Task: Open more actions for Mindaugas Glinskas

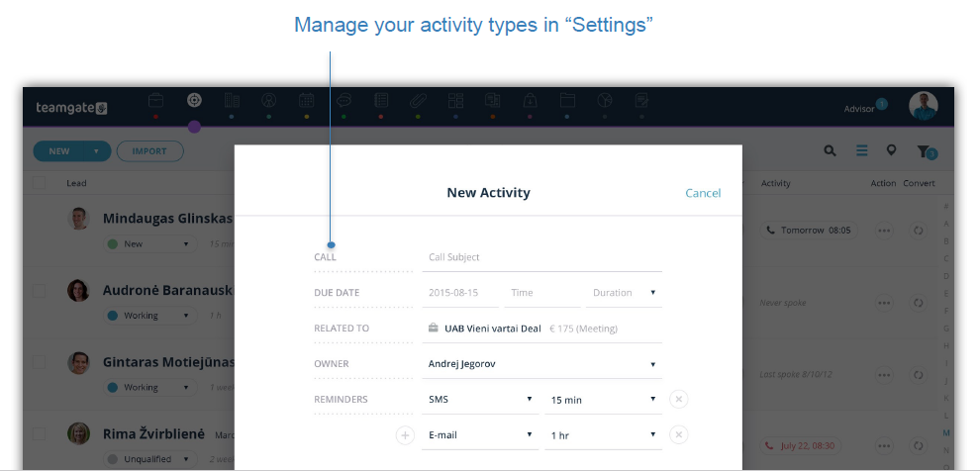Action: pos(883,231)
